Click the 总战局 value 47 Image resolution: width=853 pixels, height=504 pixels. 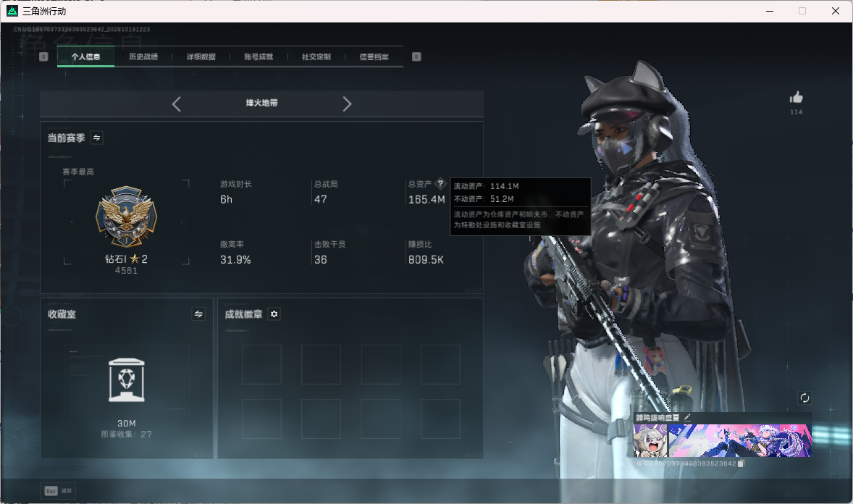coord(321,200)
